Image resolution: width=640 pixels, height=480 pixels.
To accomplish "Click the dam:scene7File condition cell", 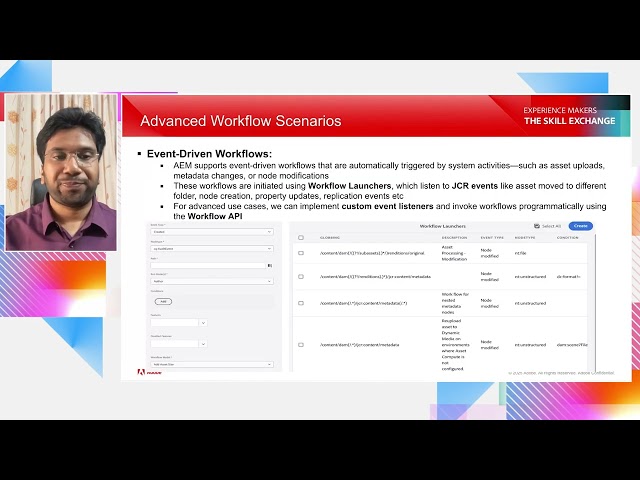I will tap(572, 345).
